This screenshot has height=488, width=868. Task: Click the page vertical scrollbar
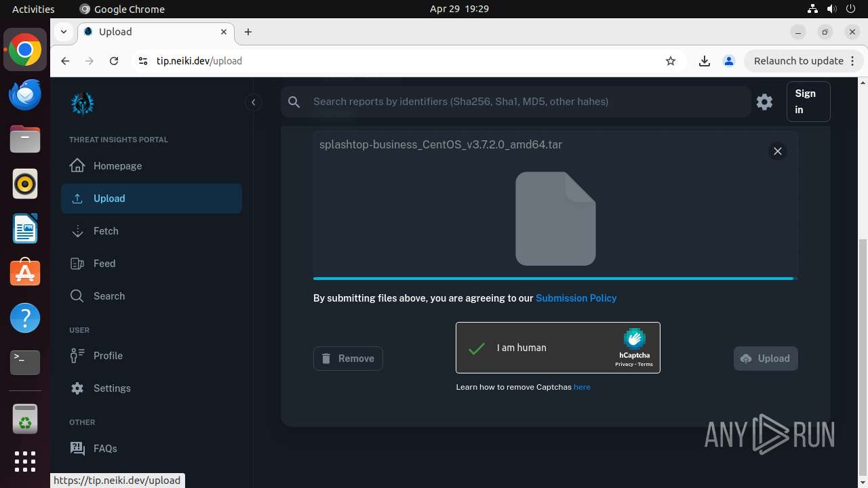(x=863, y=357)
